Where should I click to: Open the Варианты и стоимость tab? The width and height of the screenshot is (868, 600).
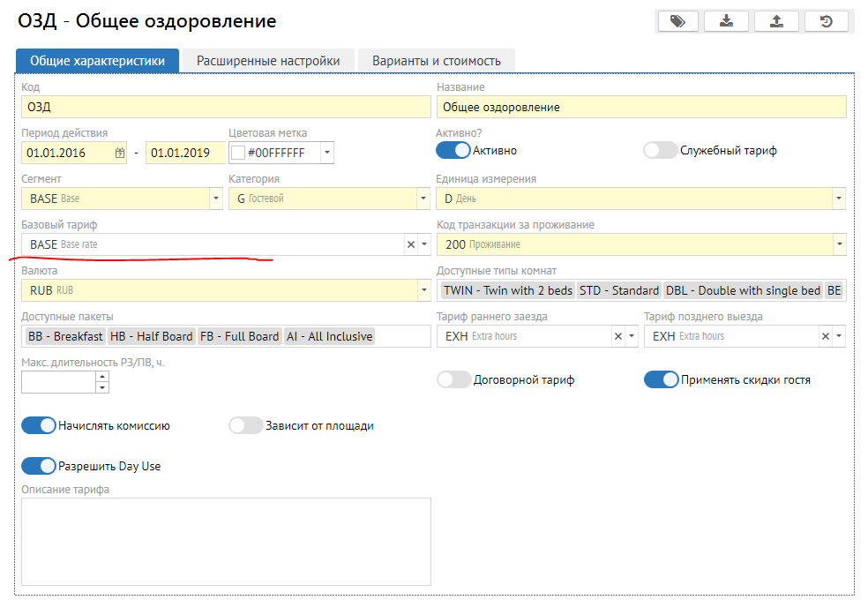pos(436,61)
